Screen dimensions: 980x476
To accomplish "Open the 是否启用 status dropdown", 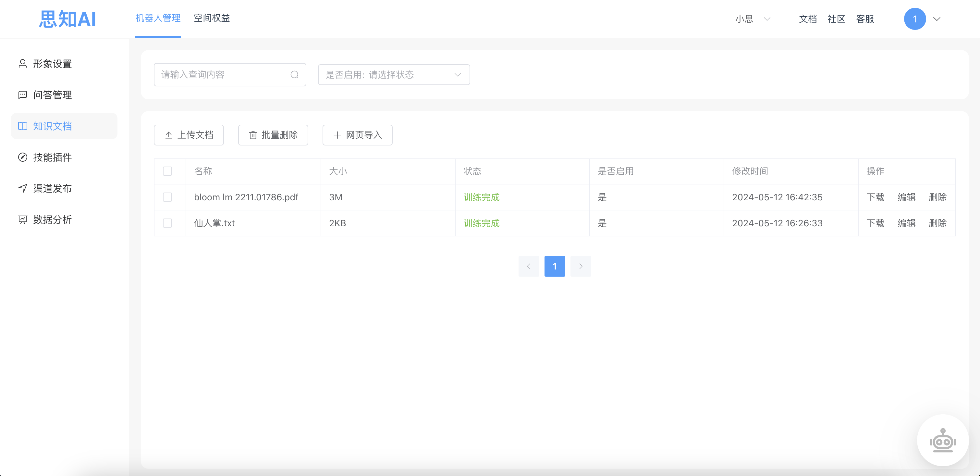I will (394, 75).
